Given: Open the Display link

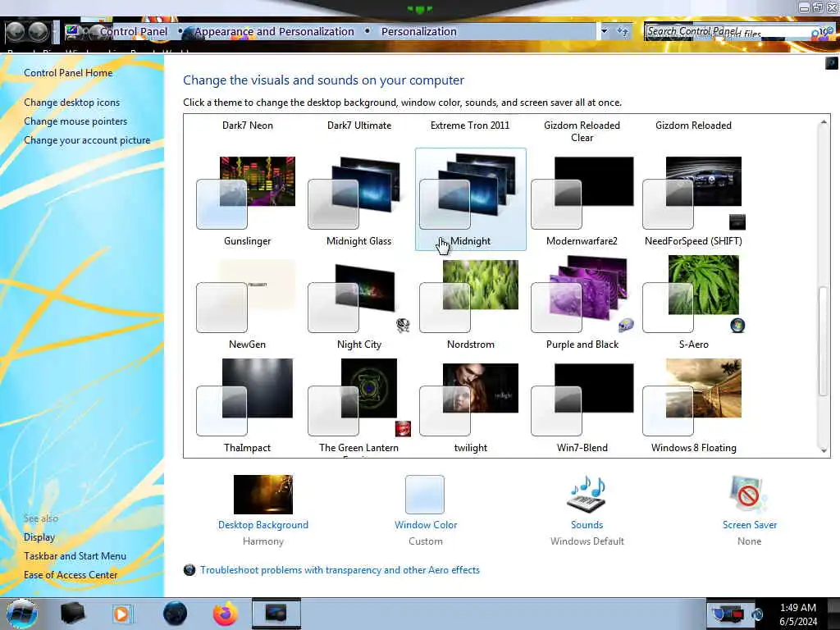Looking at the screenshot, I should 39,536.
